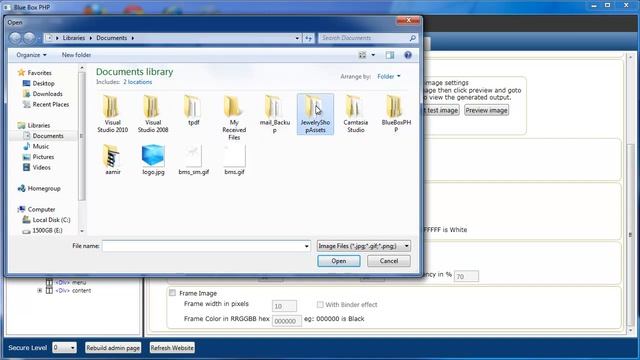Click the navigation pane scrollbar
640x360 pixels.
[x=82, y=136]
